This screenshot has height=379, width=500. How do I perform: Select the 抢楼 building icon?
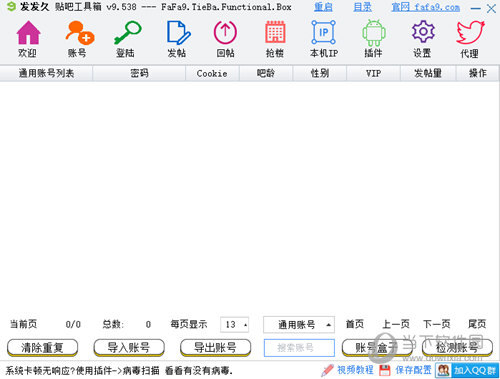point(275,32)
